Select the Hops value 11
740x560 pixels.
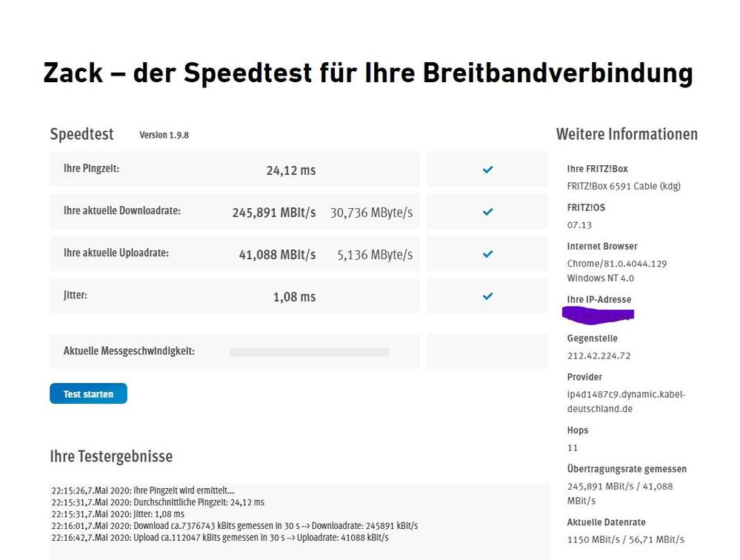coord(572,447)
